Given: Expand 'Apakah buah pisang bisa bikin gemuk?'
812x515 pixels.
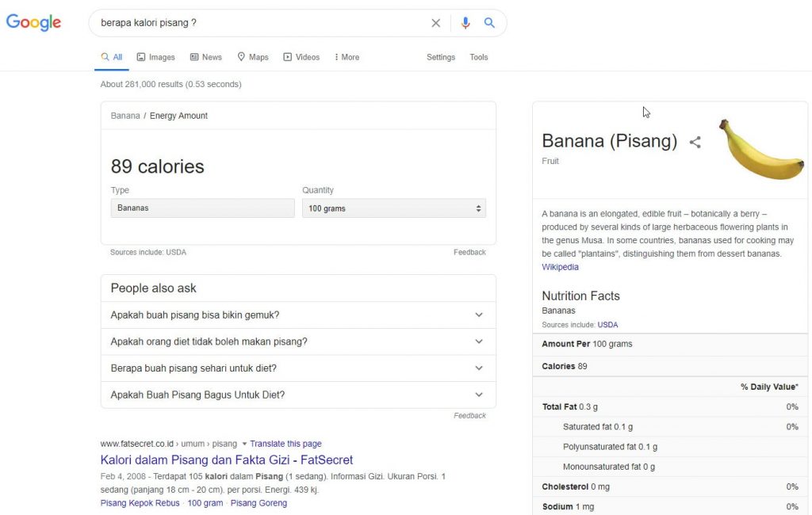Looking at the screenshot, I should (298, 315).
